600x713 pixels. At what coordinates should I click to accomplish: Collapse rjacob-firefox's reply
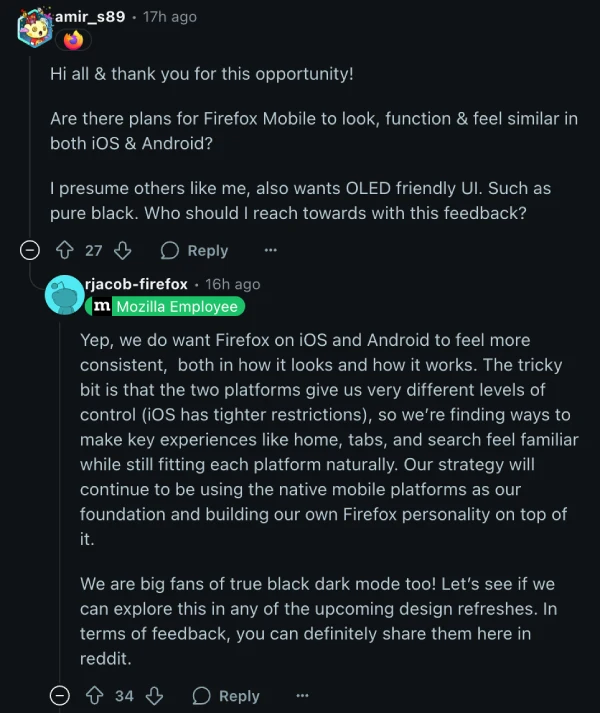coord(60,695)
